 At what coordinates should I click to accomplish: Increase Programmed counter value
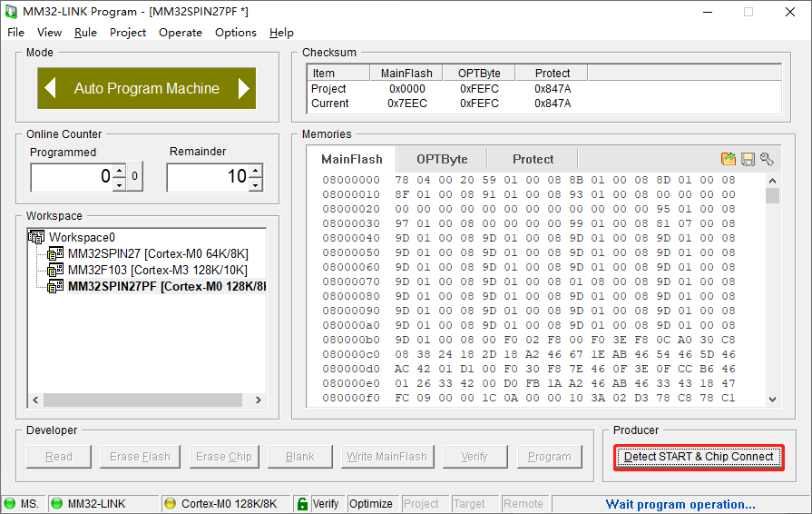[x=120, y=171]
